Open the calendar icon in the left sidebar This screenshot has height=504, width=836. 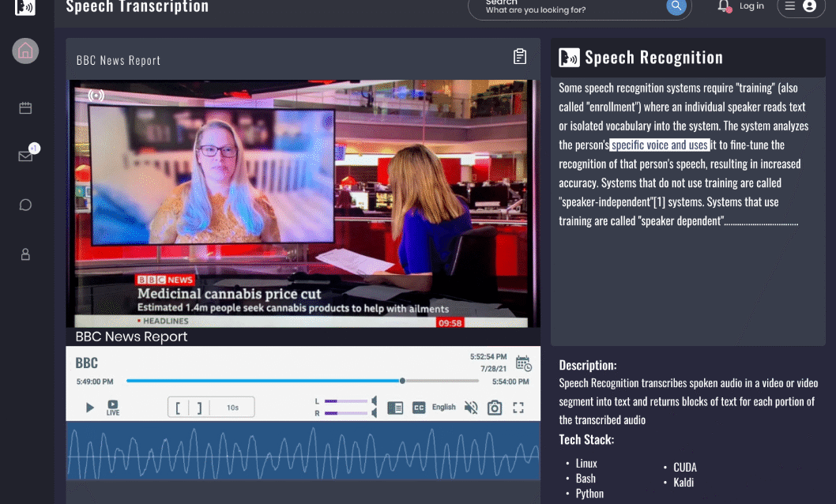(x=25, y=108)
